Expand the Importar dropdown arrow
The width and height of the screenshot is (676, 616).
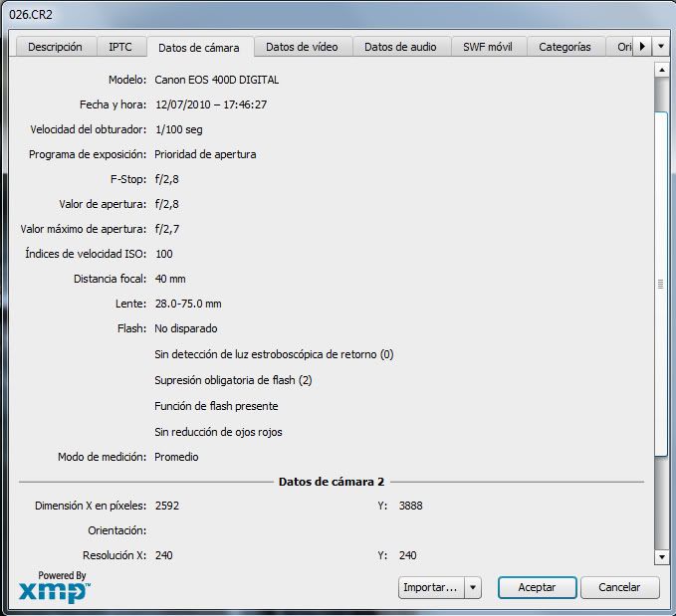[473, 587]
